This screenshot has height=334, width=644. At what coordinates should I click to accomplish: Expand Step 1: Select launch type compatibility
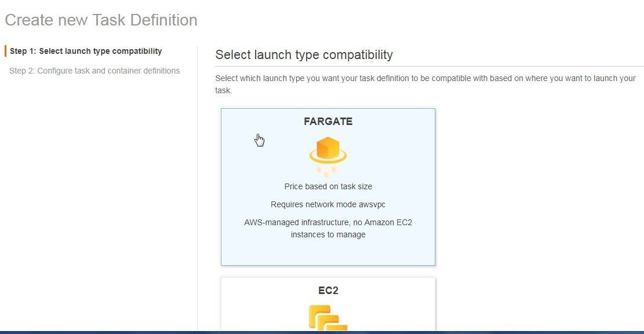[x=86, y=51]
